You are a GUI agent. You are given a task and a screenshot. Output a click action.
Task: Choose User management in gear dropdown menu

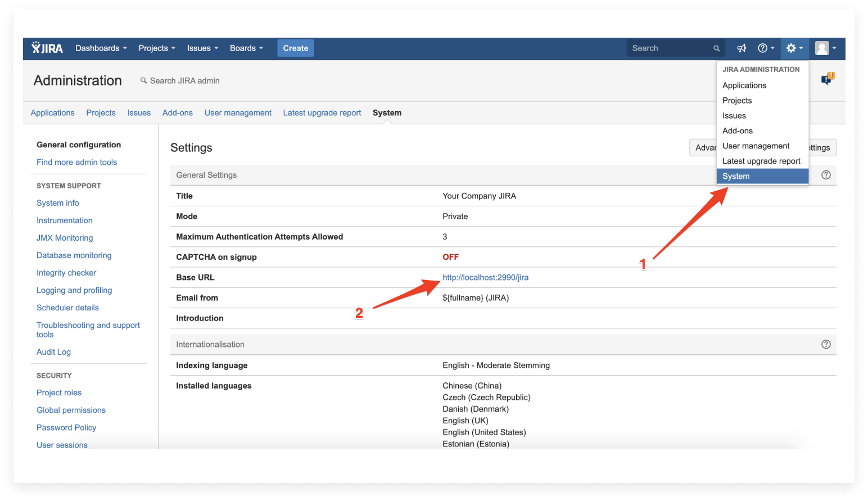(762, 146)
